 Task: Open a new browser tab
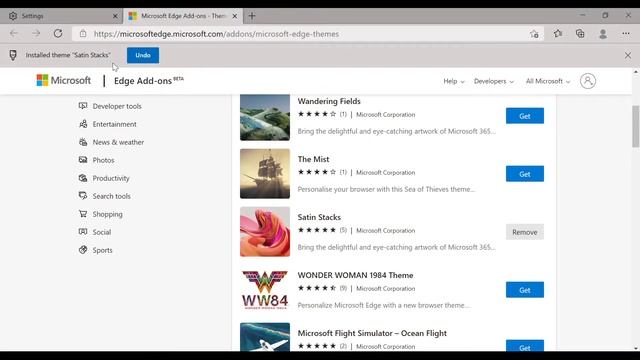[x=252, y=16]
